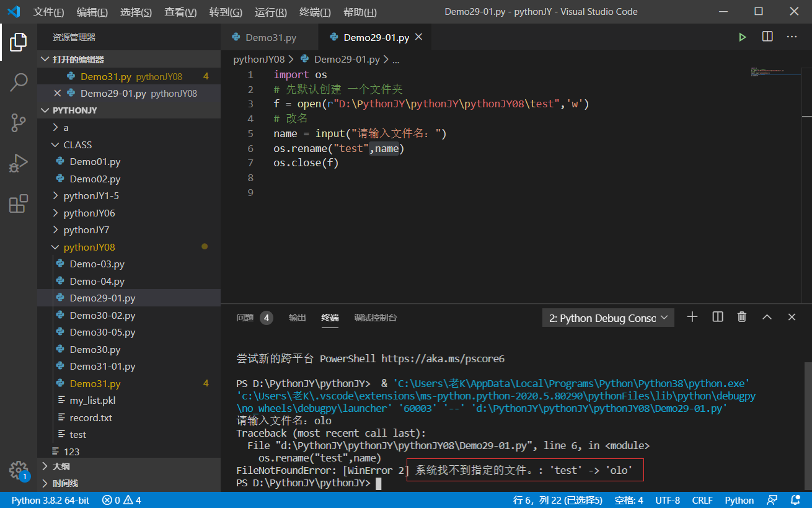This screenshot has width=812, height=508.
Task: Expand the Timeline section
Action: 129,483
